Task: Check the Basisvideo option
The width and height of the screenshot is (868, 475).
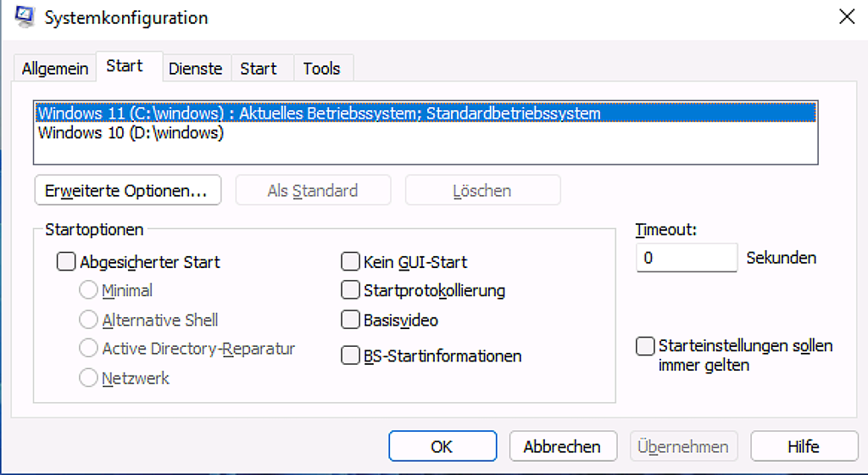Action: (x=350, y=320)
